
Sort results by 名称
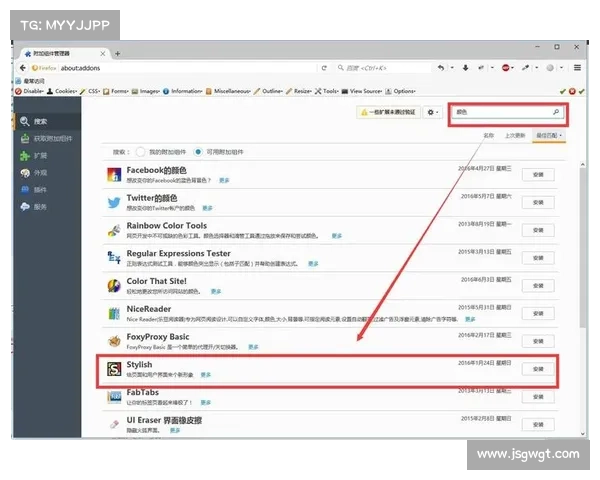click(489, 136)
